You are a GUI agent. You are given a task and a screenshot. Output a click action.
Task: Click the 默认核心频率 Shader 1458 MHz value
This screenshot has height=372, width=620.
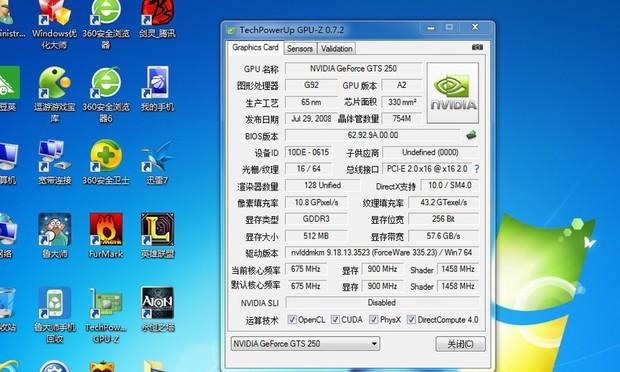[x=457, y=286]
